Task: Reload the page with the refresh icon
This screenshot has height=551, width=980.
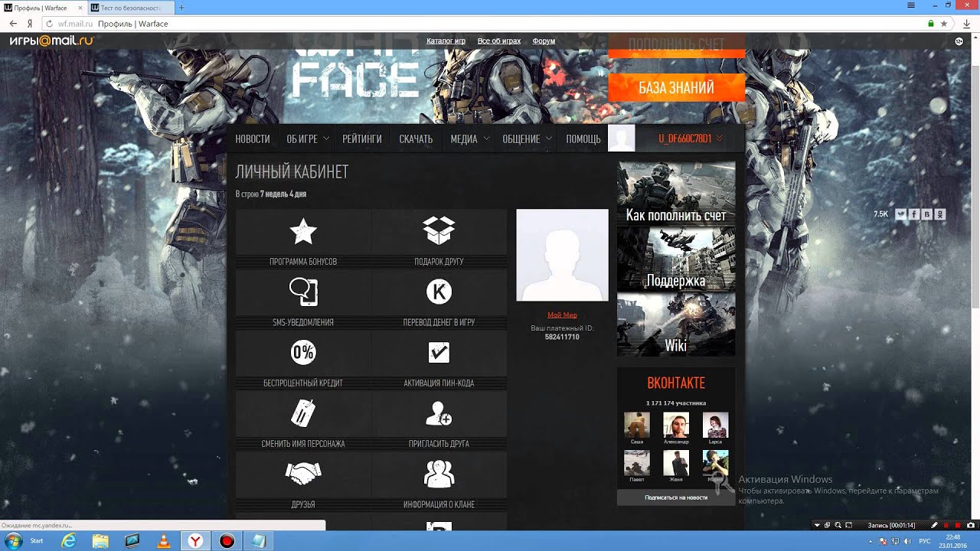Action: [x=50, y=24]
